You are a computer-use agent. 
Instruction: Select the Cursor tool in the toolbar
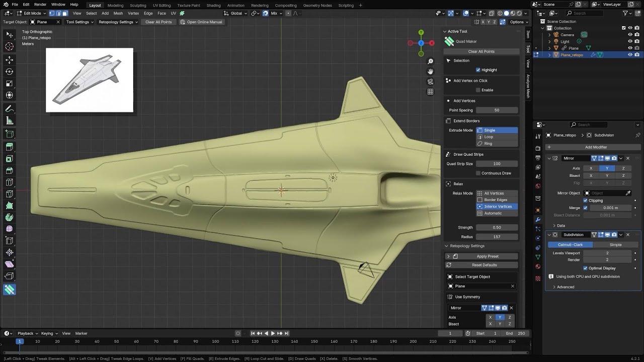(9, 47)
